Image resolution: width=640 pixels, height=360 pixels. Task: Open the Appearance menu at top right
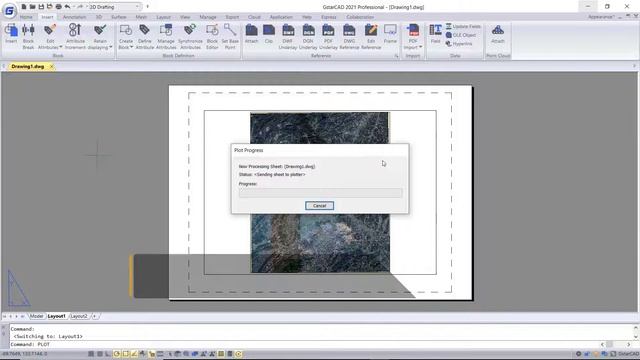pos(601,17)
